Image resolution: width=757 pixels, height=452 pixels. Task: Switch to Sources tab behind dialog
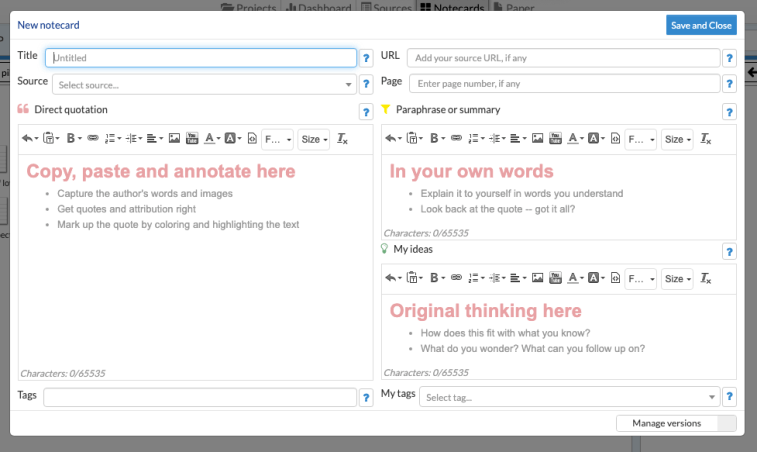(x=386, y=8)
